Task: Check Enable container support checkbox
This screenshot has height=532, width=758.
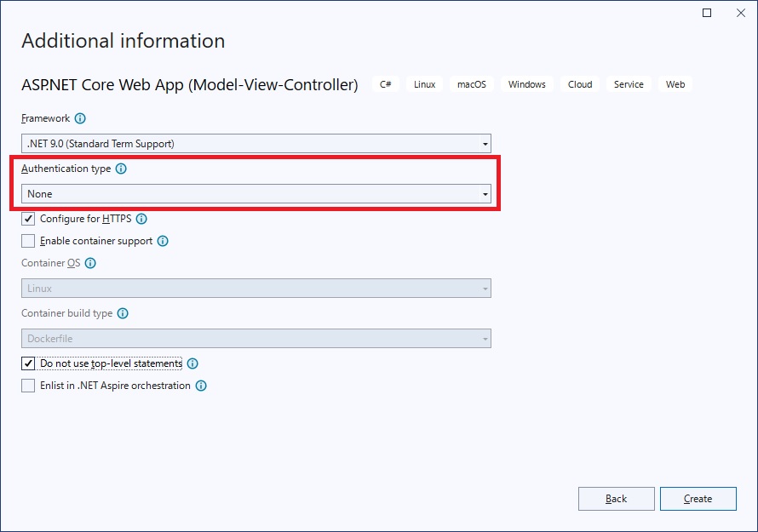Action: (28, 241)
